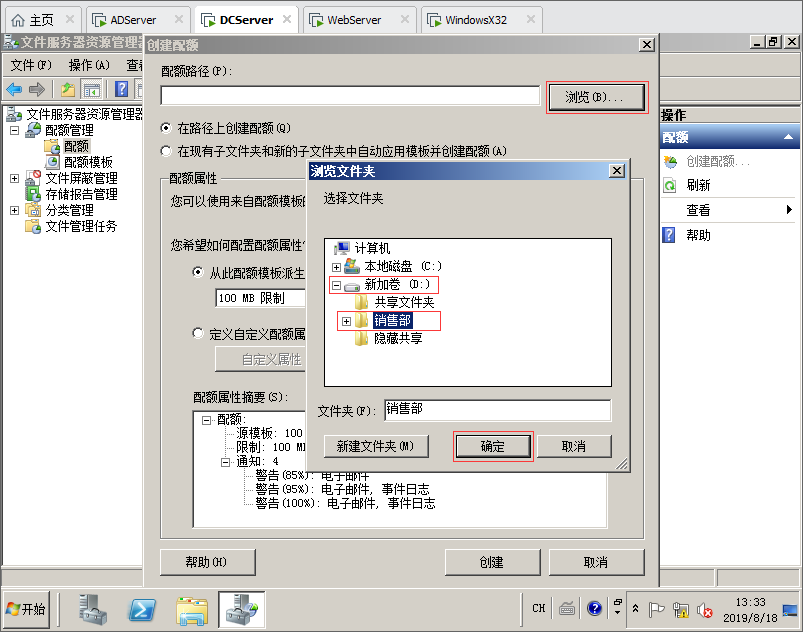803x632 pixels.
Task: Click the 帮助(H) button
Action: pyautogui.click(x=207, y=562)
